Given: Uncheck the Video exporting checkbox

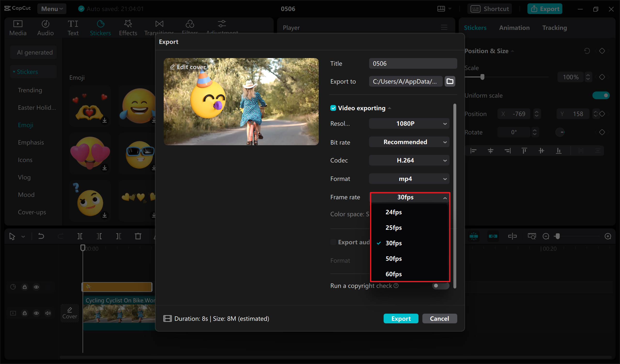Looking at the screenshot, I should pyautogui.click(x=333, y=108).
